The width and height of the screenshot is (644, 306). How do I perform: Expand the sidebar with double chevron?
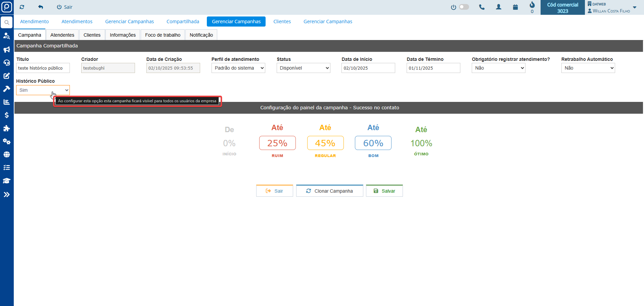point(6,194)
